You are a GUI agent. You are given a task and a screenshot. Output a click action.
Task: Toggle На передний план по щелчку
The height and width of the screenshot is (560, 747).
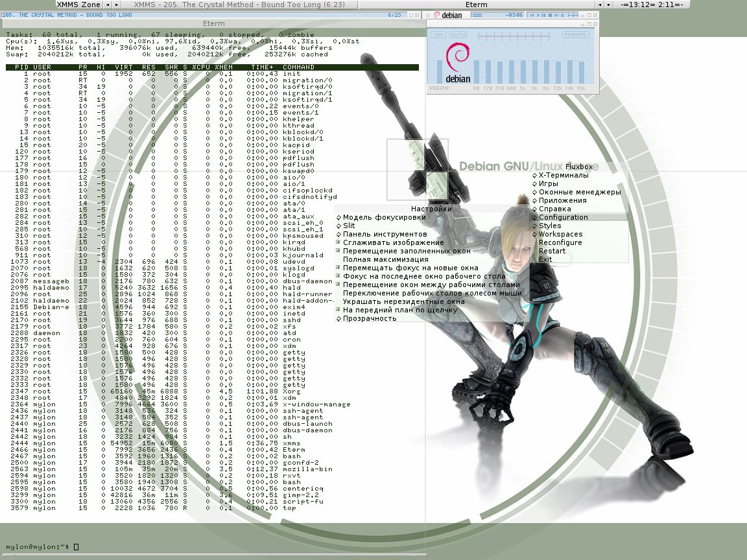coord(432,310)
